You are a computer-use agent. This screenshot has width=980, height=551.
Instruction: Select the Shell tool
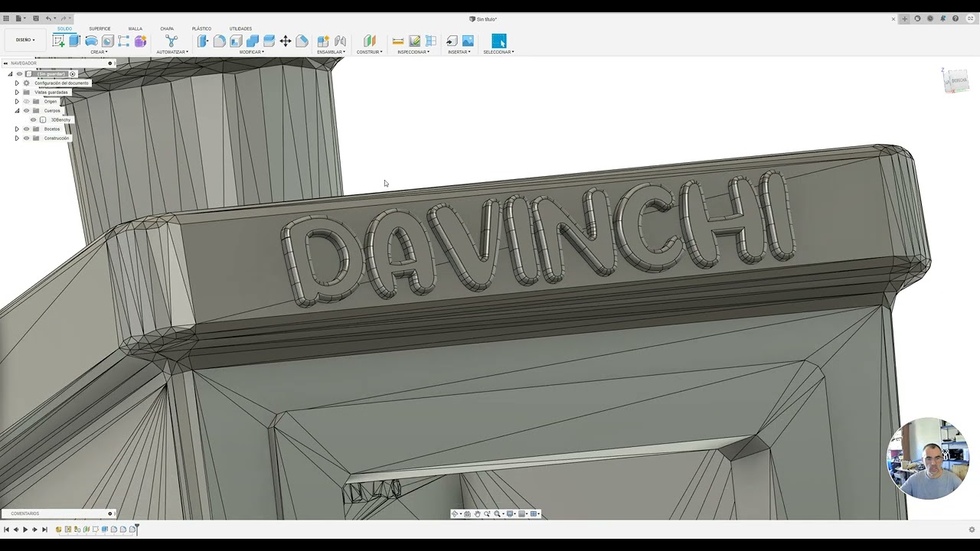(x=236, y=41)
